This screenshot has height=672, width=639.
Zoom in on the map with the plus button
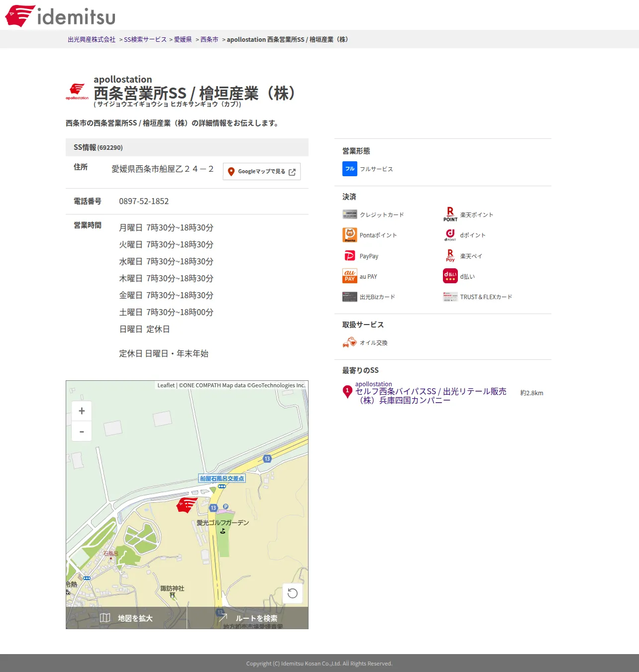pyautogui.click(x=82, y=411)
